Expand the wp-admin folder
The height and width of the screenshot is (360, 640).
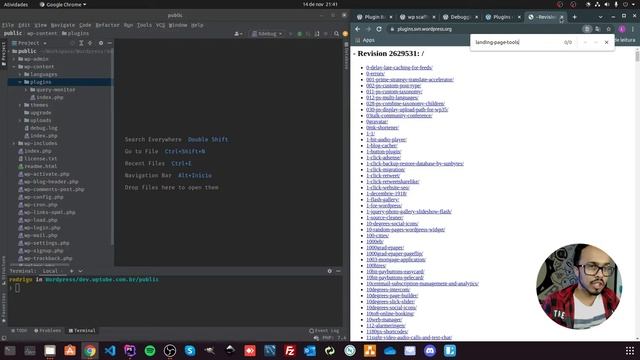[x=14, y=59]
